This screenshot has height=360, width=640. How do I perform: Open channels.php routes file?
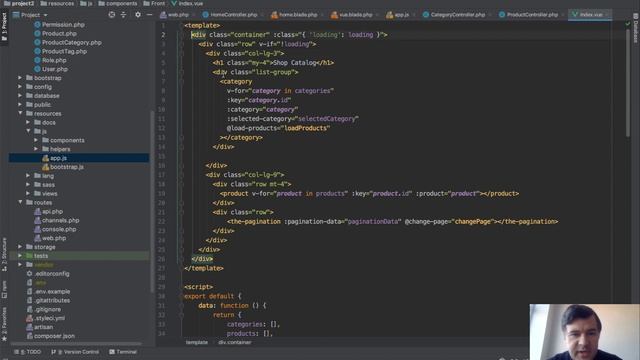[x=57, y=220]
